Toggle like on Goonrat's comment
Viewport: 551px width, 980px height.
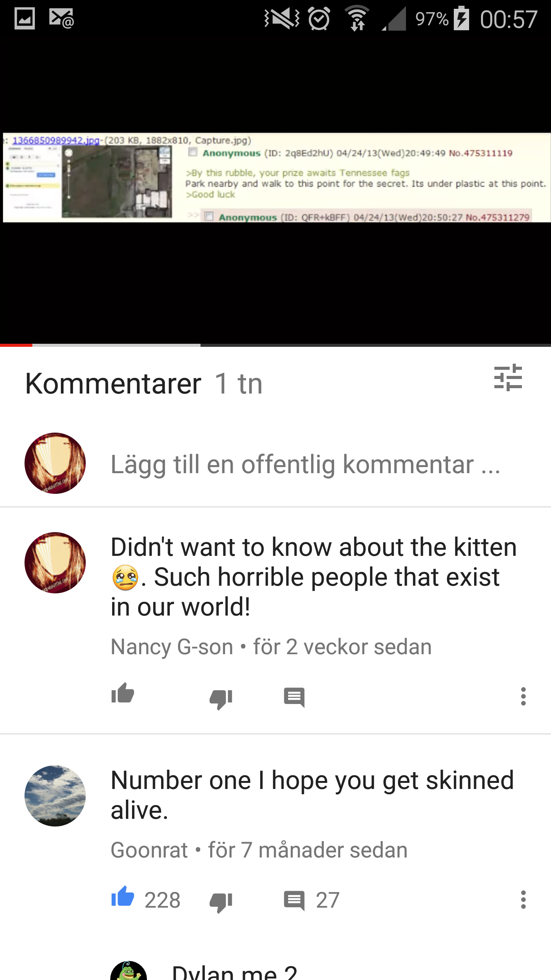point(122,896)
